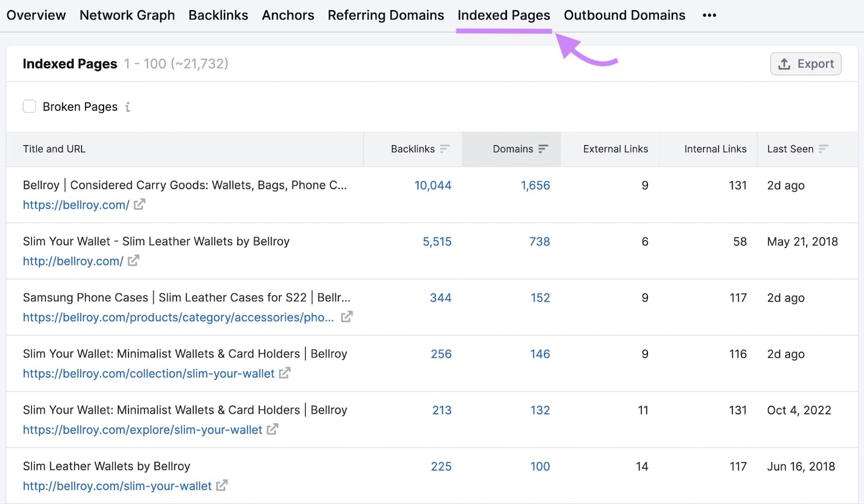
Task: Click the sort icon in Backlinks column
Action: [444, 149]
